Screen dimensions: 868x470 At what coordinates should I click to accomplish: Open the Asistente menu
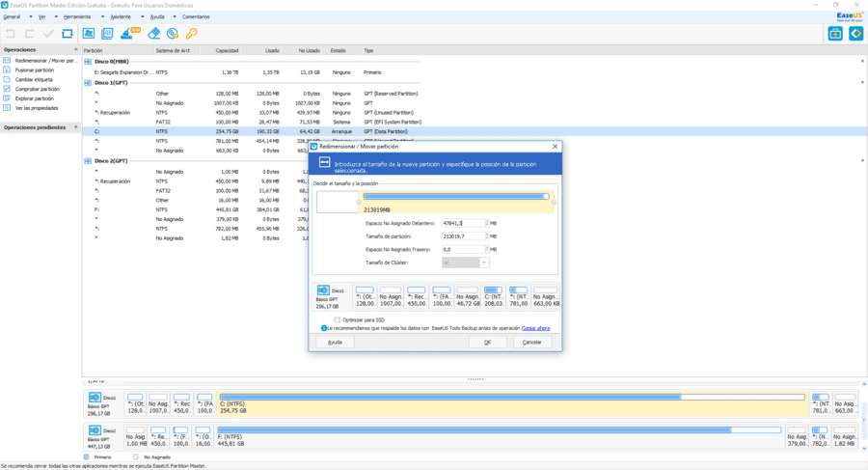[x=121, y=16]
